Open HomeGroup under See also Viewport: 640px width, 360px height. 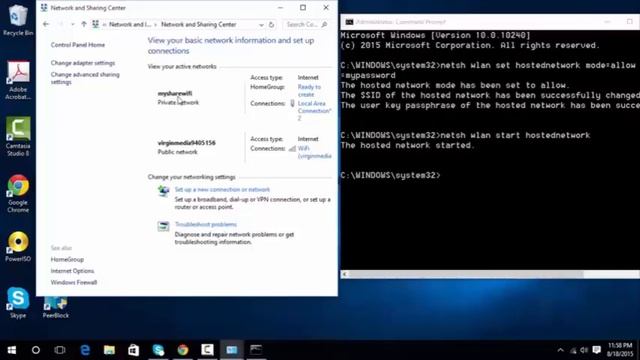67,260
